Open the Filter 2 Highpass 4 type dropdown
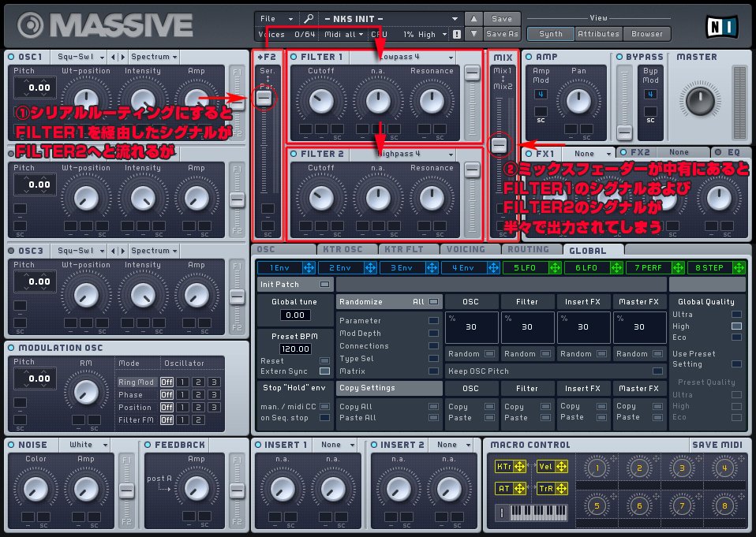Image resolution: width=756 pixels, height=537 pixels. tap(403, 154)
